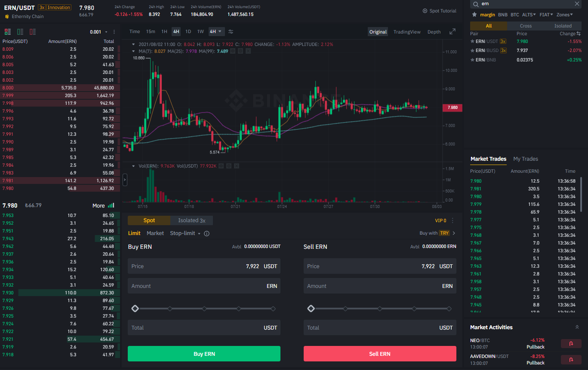
Task: Filter market list by Isolated
Action: coord(563,26)
